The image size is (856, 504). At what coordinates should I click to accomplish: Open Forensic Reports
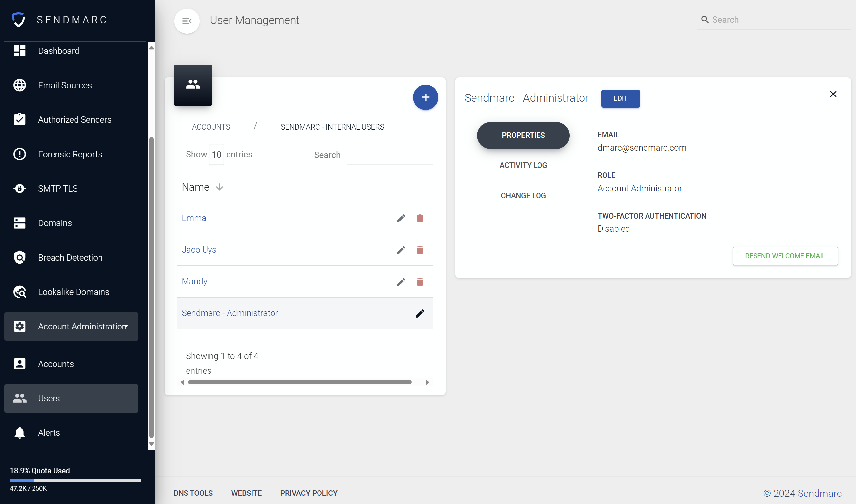(x=70, y=154)
